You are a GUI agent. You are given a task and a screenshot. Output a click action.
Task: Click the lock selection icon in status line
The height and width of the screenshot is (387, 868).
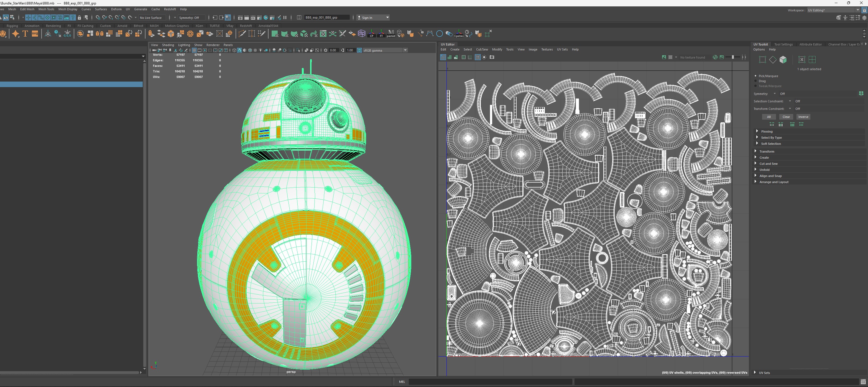(x=79, y=17)
